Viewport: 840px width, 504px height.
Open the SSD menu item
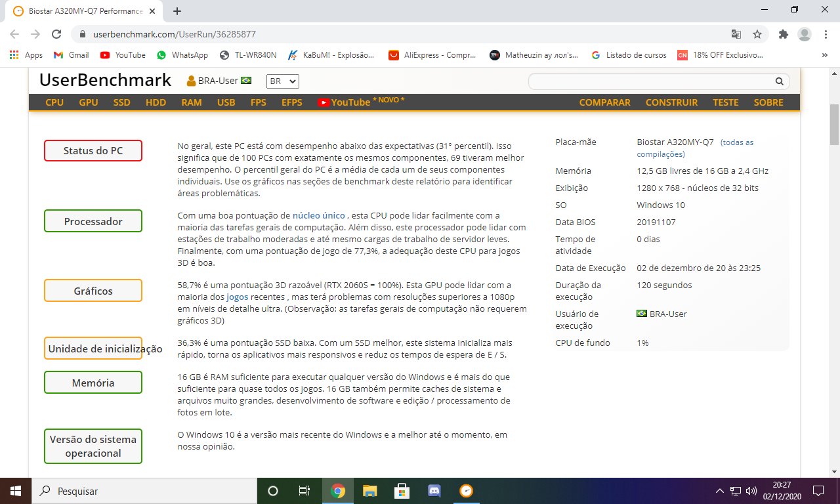[121, 102]
